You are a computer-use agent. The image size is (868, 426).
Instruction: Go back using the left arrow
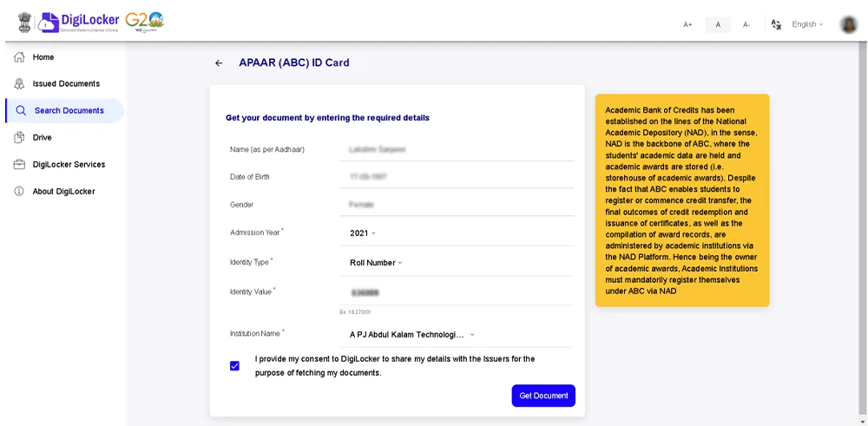(x=219, y=63)
